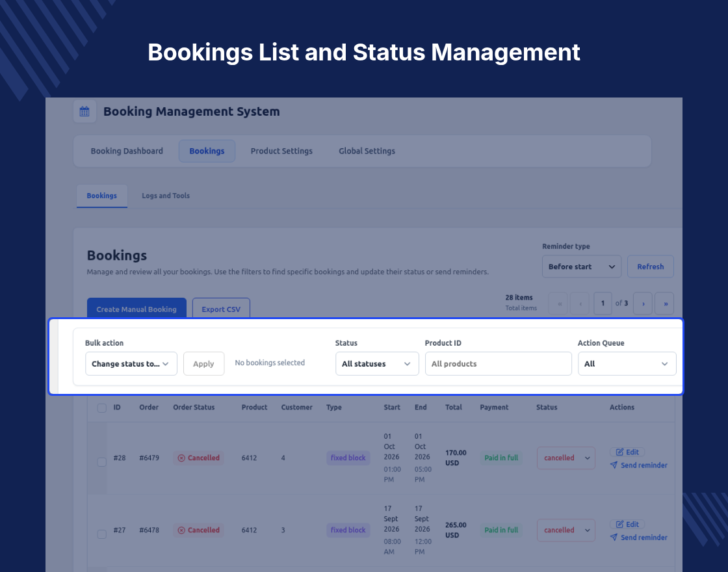This screenshot has height=572, width=728.
Task: Open the Product Settings tab
Action: point(281,151)
